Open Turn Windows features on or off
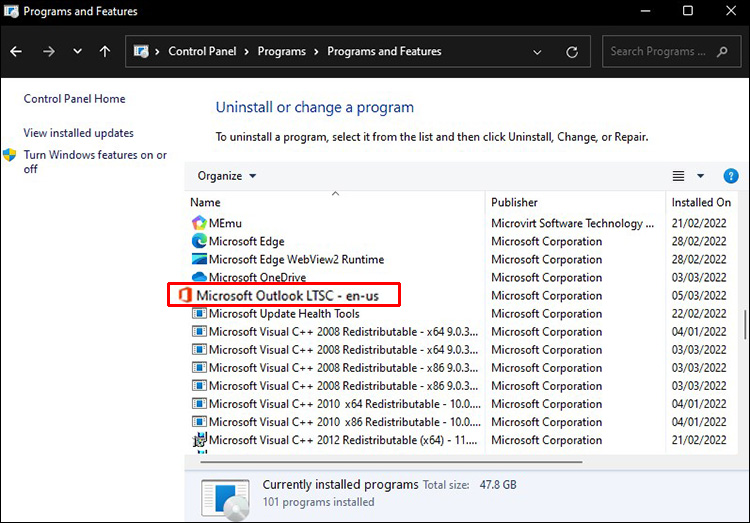 [x=95, y=162]
